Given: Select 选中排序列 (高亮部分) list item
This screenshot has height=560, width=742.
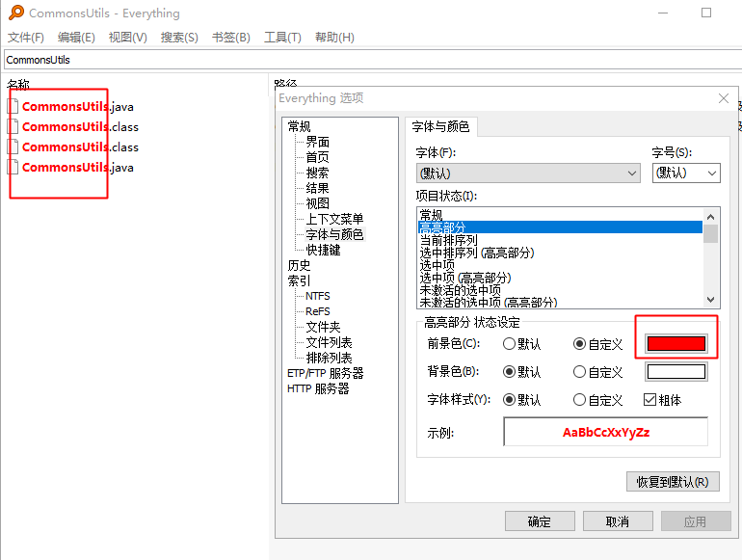Looking at the screenshot, I should coord(560,253).
